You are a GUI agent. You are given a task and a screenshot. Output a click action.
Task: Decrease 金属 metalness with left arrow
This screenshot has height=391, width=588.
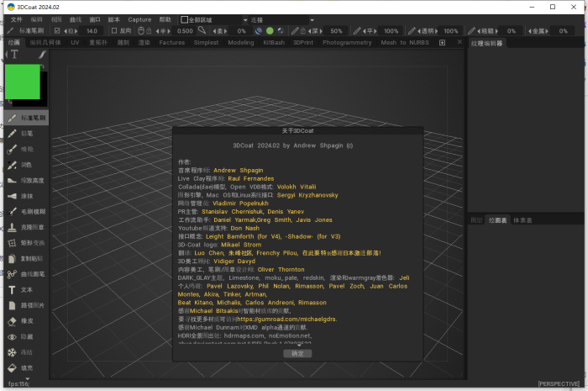(x=529, y=31)
